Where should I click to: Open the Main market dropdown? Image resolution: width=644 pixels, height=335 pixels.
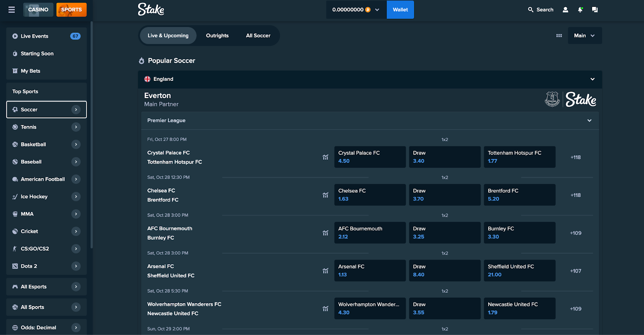[x=585, y=36]
